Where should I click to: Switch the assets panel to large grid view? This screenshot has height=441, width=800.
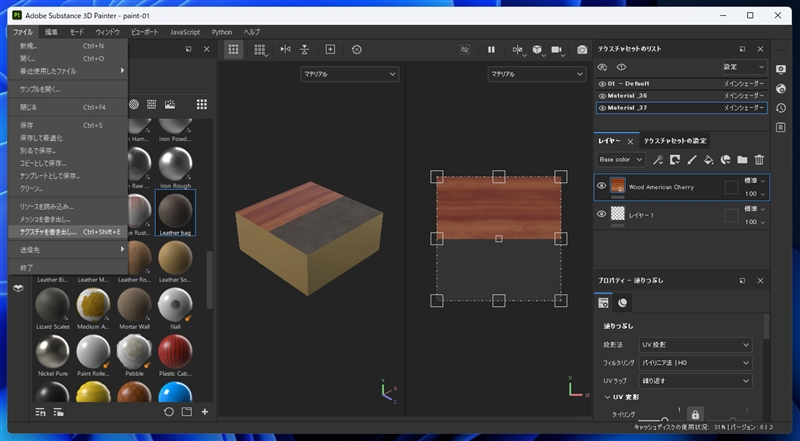[x=202, y=104]
